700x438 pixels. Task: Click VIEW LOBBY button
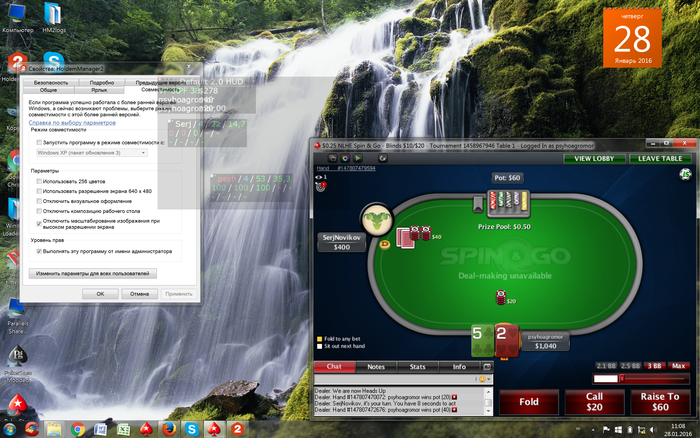[x=594, y=159]
